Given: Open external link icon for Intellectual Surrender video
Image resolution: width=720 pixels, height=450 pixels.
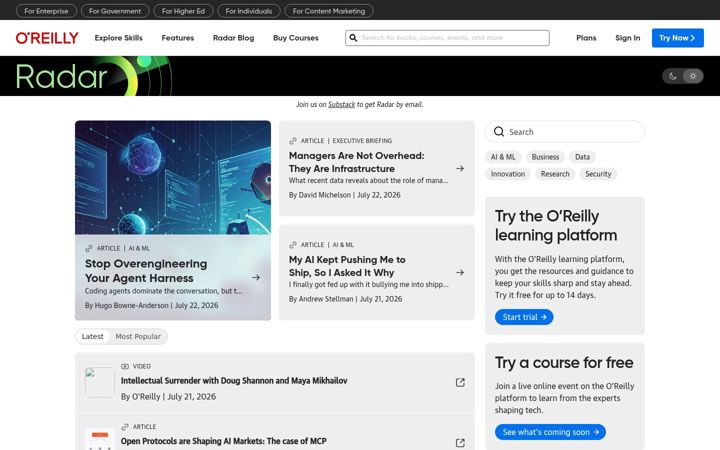Looking at the screenshot, I should pyautogui.click(x=460, y=382).
